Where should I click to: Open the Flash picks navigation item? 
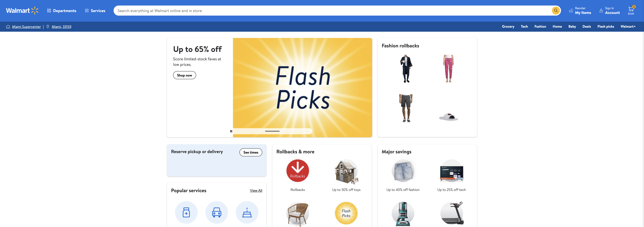[x=606, y=27]
